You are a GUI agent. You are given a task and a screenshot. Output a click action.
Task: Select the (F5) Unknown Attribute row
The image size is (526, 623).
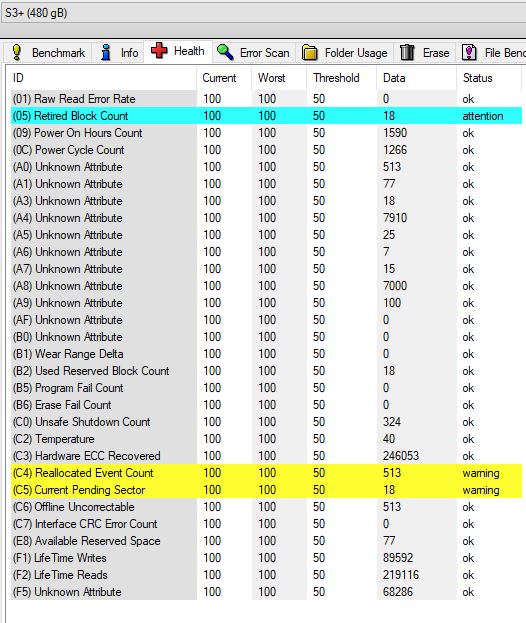266,592
